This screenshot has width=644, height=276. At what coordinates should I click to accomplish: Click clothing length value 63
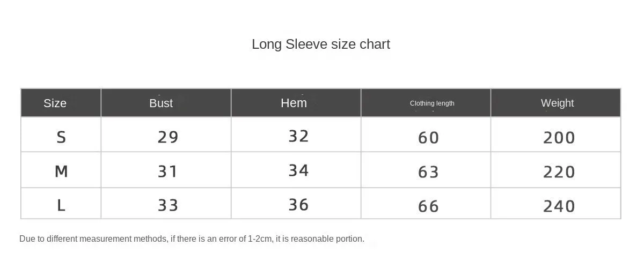(x=428, y=172)
